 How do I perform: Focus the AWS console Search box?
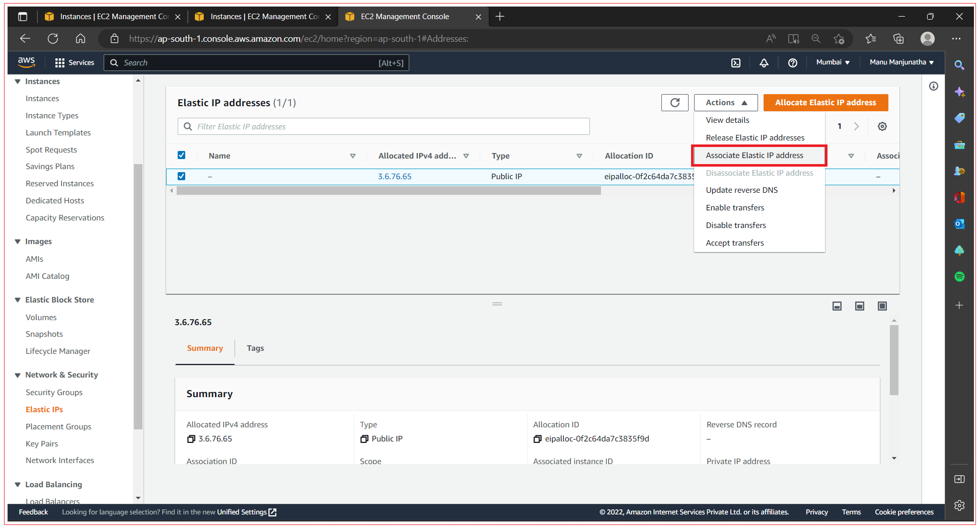tap(256, 63)
